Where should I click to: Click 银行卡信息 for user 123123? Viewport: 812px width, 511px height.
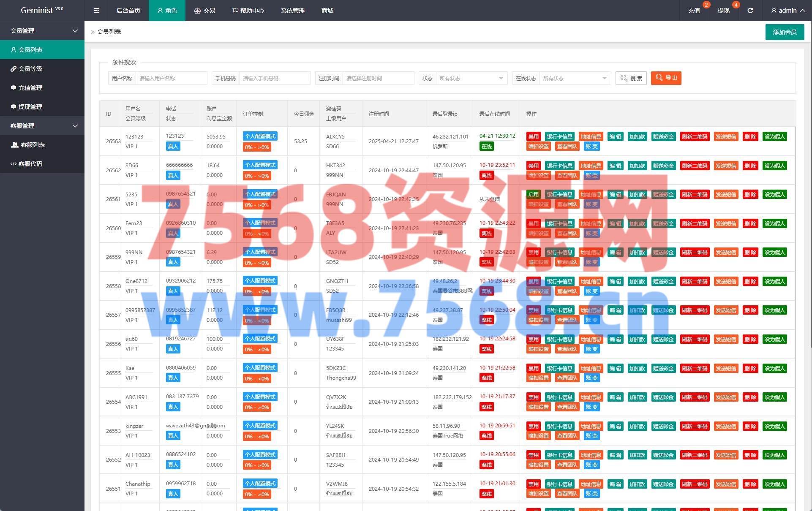[x=559, y=136]
